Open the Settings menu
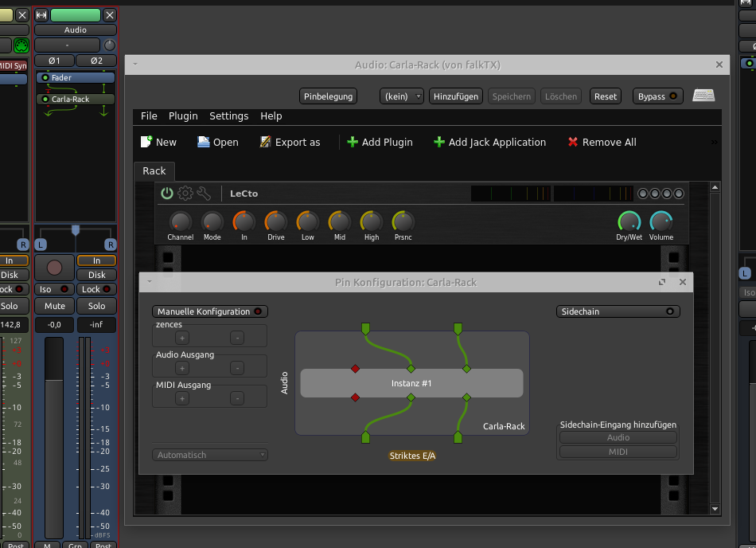The height and width of the screenshot is (548, 756). [x=229, y=116]
